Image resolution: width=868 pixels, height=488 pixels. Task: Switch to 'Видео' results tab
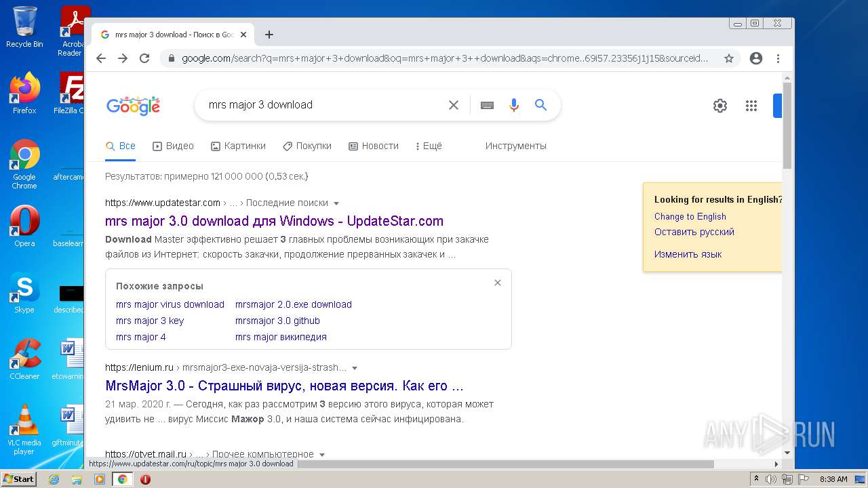[173, 146]
